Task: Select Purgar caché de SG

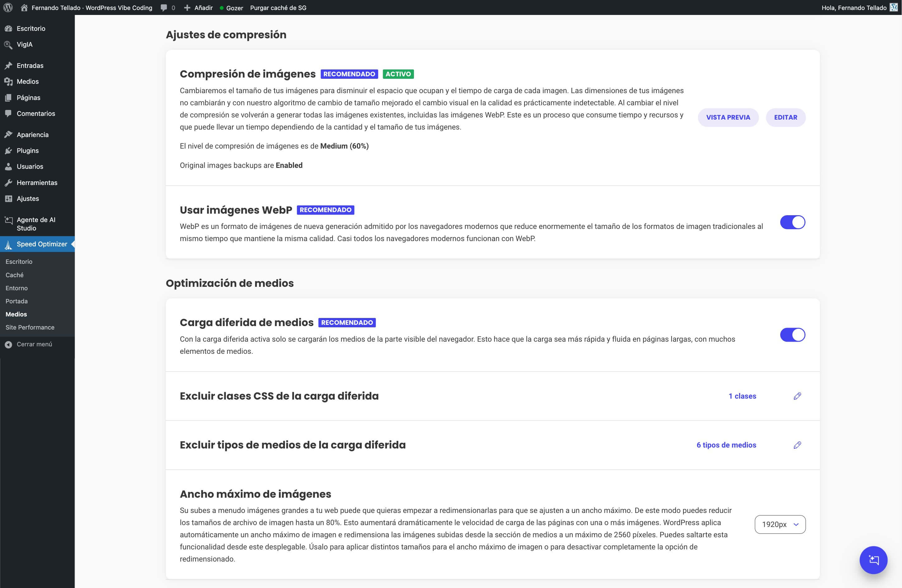Action: [278, 7]
